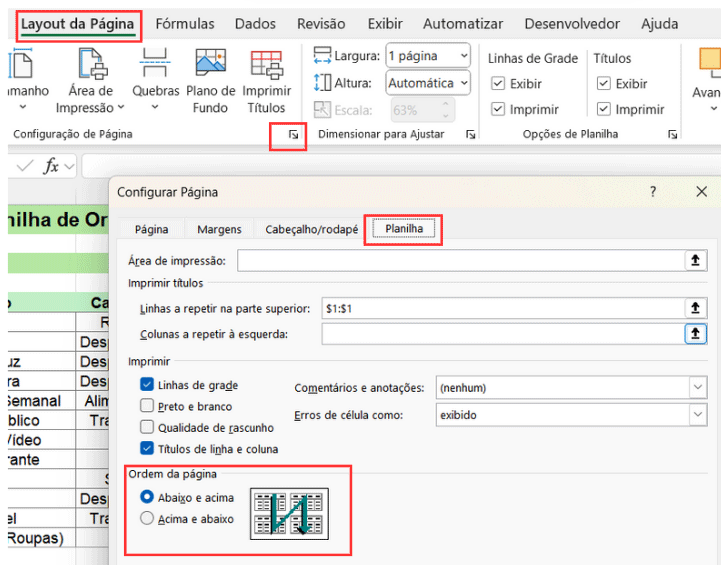The image size is (721, 565).
Task: Expand the Largura dropdown
Action: (461, 57)
